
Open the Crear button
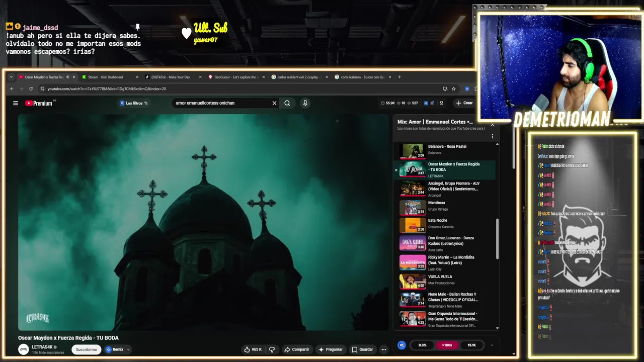tap(464, 103)
